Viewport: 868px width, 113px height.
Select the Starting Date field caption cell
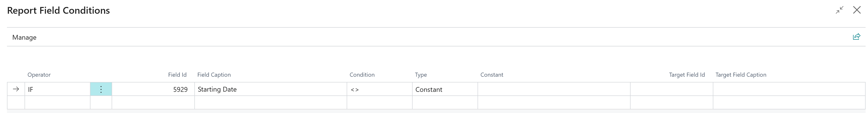coord(270,89)
